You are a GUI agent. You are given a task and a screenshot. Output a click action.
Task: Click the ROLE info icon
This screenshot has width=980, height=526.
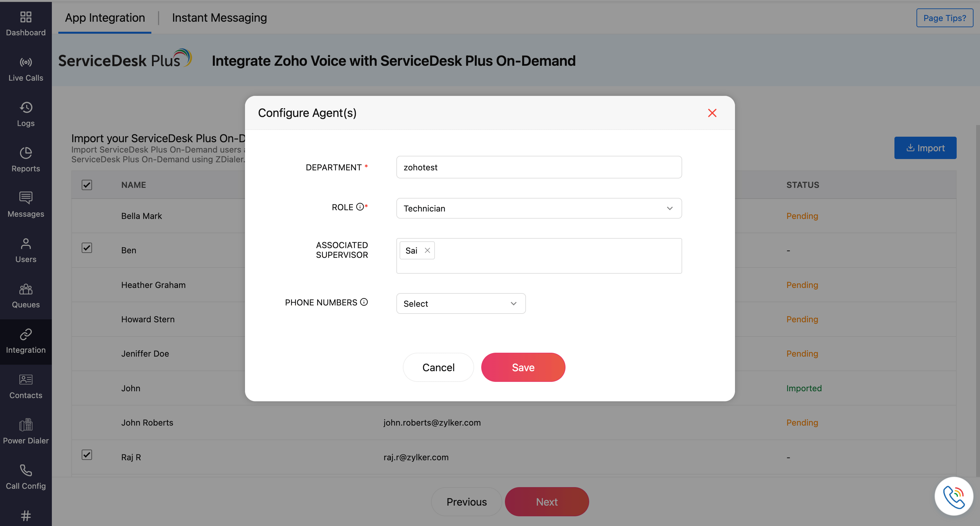click(x=359, y=207)
